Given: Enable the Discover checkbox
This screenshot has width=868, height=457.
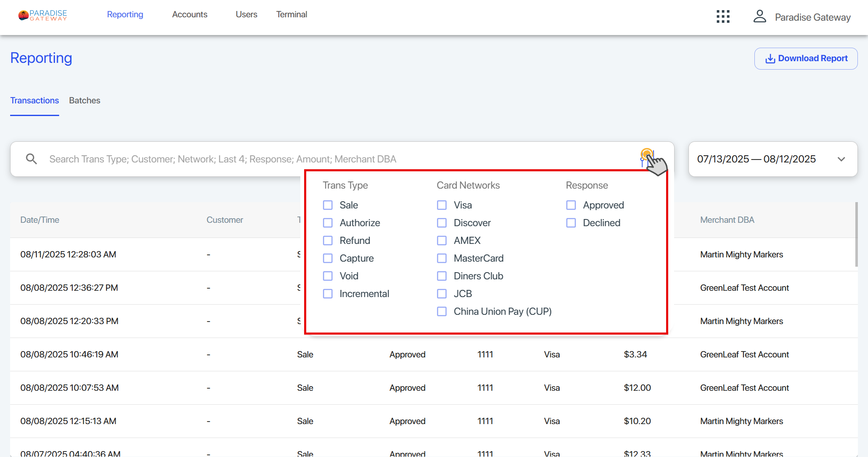Looking at the screenshot, I should [x=442, y=223].
